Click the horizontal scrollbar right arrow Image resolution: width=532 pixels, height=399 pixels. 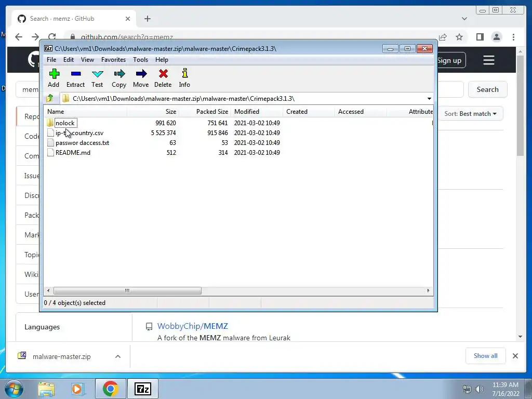click(x=428, y=291)
